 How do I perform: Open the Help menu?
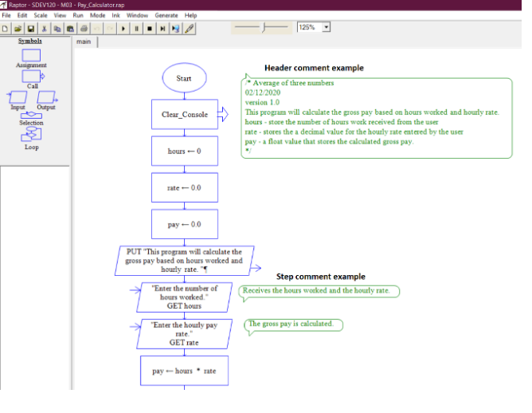coord(190,15)
